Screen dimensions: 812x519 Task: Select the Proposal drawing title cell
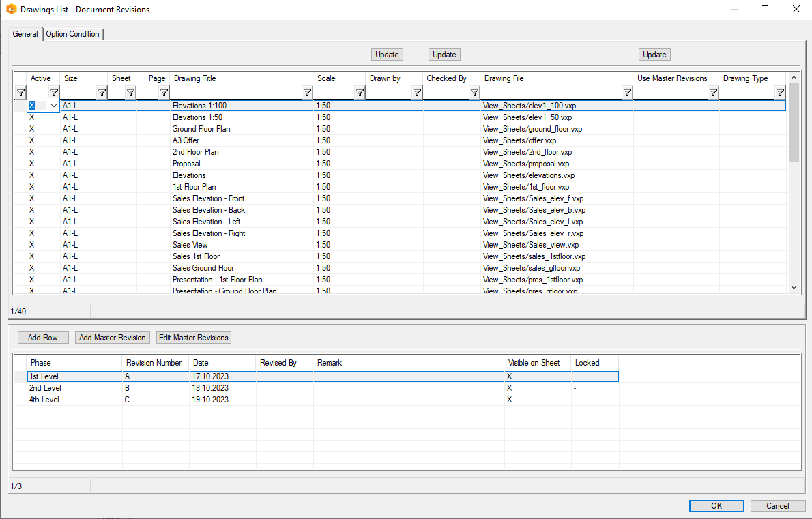186,164
